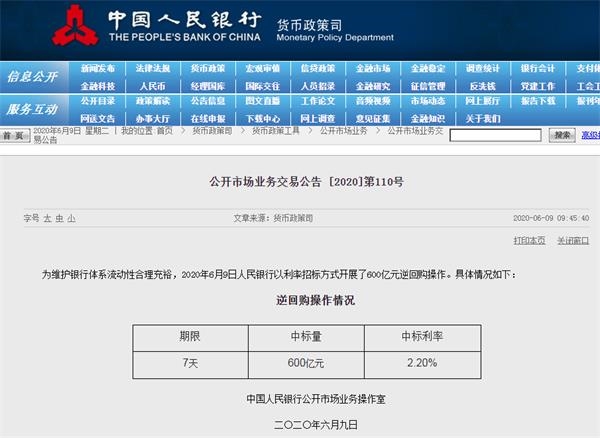
Task: Open the 下载中心 section
Action: (x=262, y=119)
